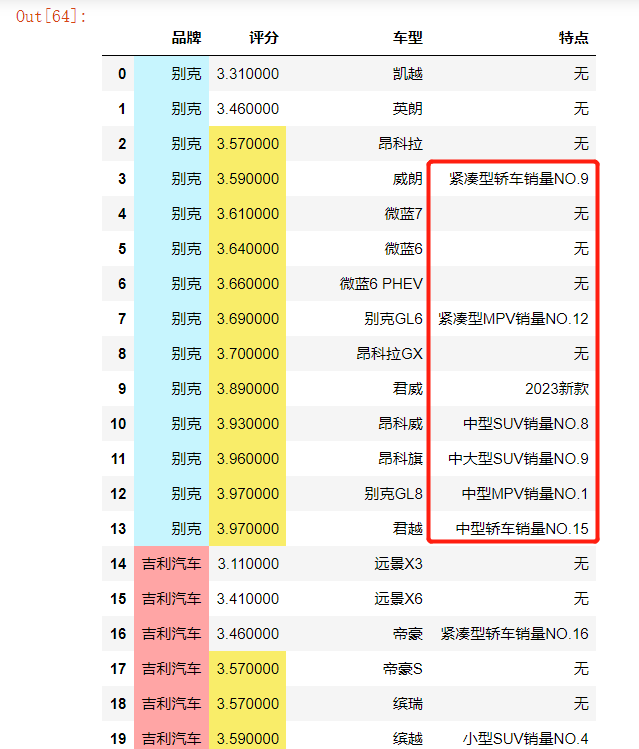This screenshot has height=749, width=639.
Task: Click score cell 3.690000
Action: coord(248,319)
